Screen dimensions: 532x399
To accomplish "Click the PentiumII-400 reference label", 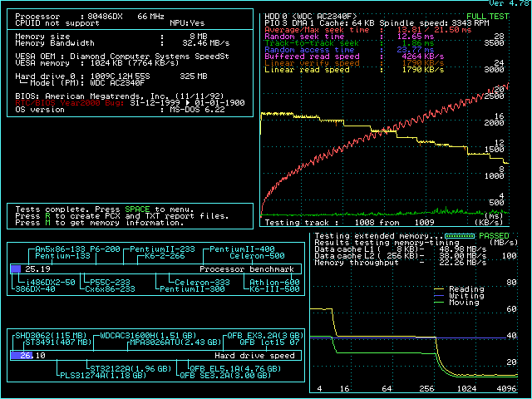I will click(x=242, y=249).
